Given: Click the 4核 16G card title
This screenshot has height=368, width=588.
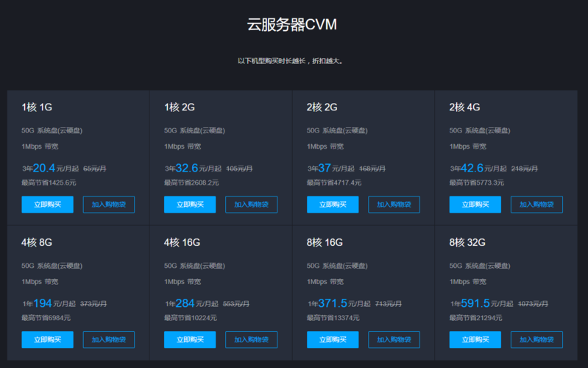Looking at the screenshot, I should pos(183,242).
